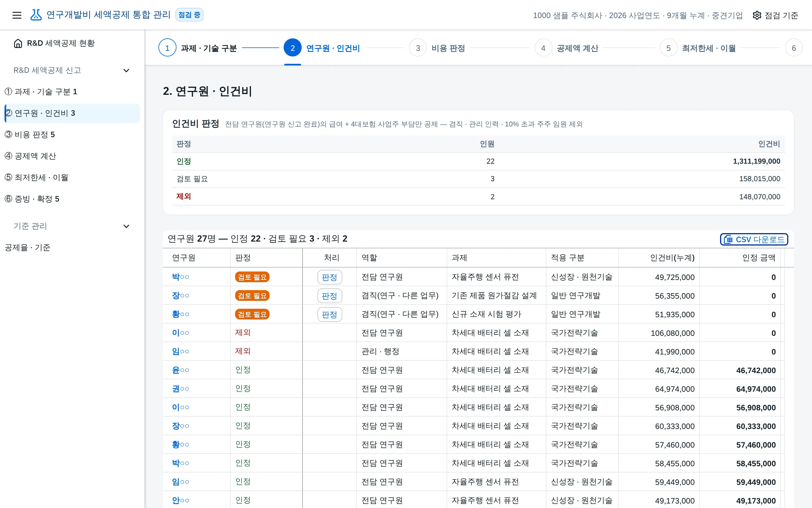
Task: Open sidebar item ⑥ 증빙 · 확정
Action: click(72, 199)
